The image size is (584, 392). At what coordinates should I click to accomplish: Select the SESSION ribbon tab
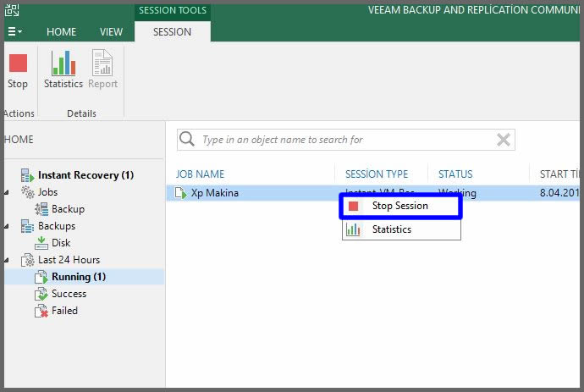point(173,32)
